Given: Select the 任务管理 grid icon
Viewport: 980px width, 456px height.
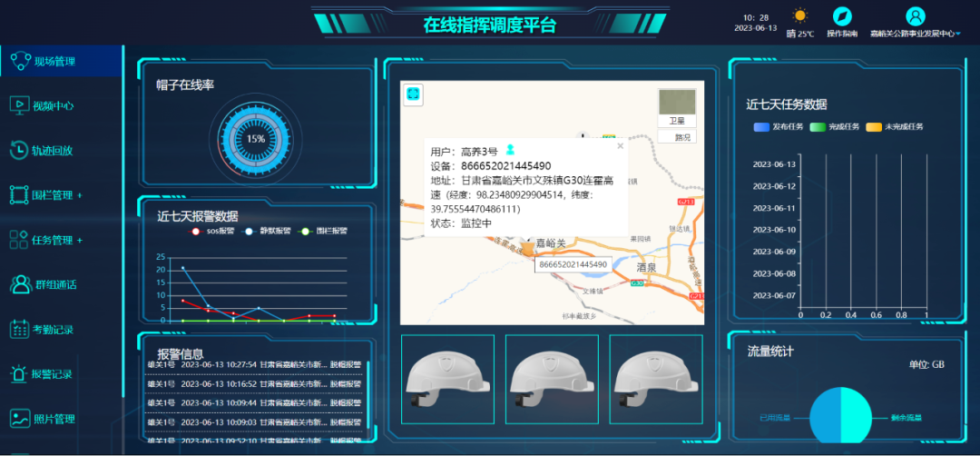Looking at the screenshot, I should click(19, 239).
